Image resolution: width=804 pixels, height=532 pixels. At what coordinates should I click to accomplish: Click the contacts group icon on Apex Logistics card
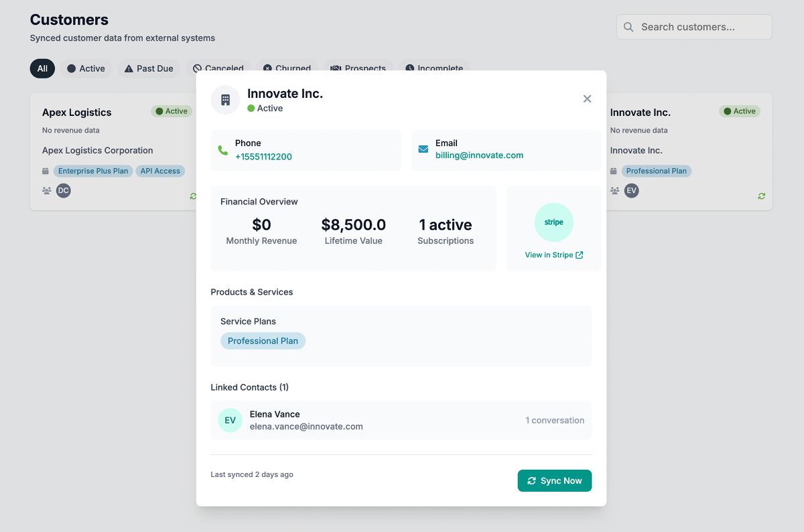click(x=46, y=191)
